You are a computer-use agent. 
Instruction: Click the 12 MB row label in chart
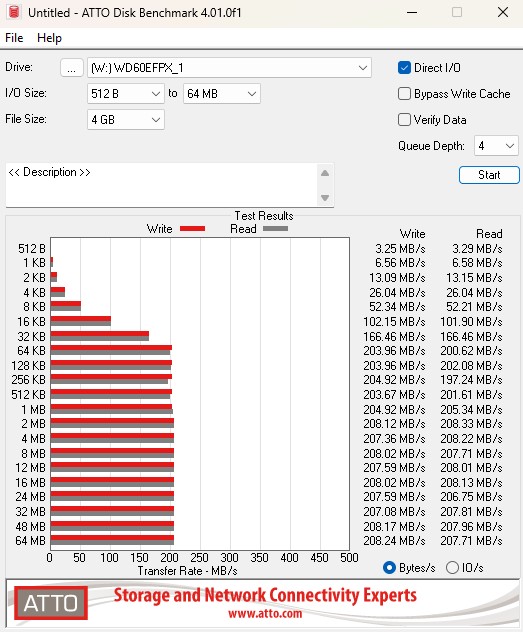pyautogui.click(x=30, y=468)
